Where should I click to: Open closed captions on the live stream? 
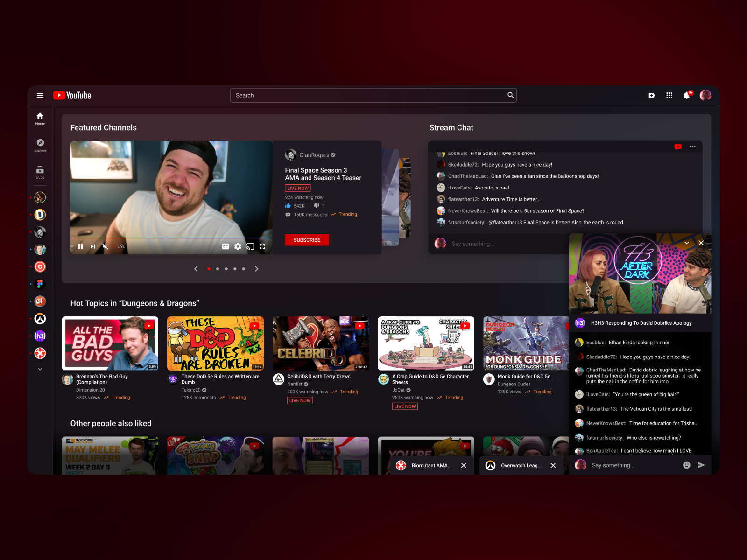point(226,246)
